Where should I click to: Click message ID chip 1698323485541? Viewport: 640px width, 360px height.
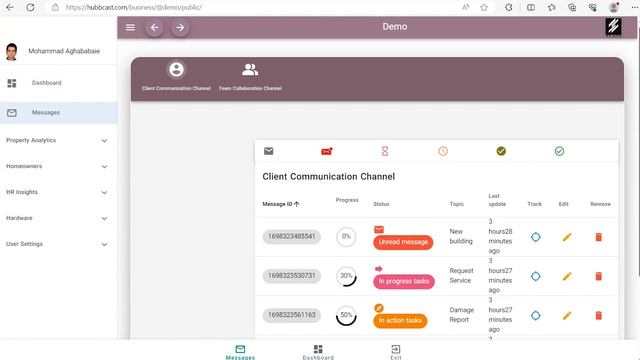pyautogui.click(x=291, y=236)
